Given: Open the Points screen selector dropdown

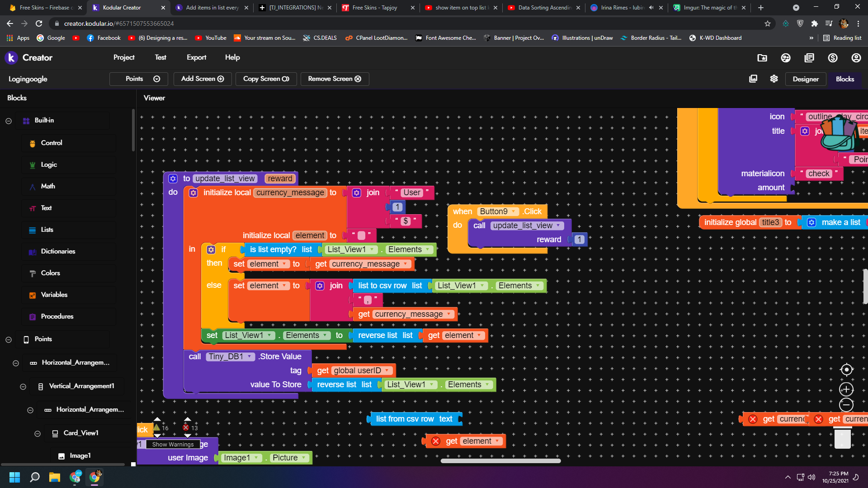Looking at the screenshot, I should [139, 79].
